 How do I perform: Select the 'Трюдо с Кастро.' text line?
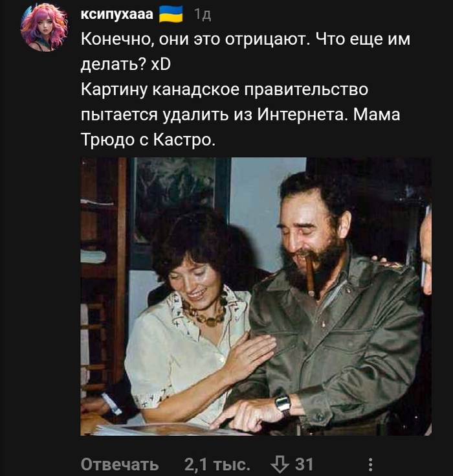[148, 141]
